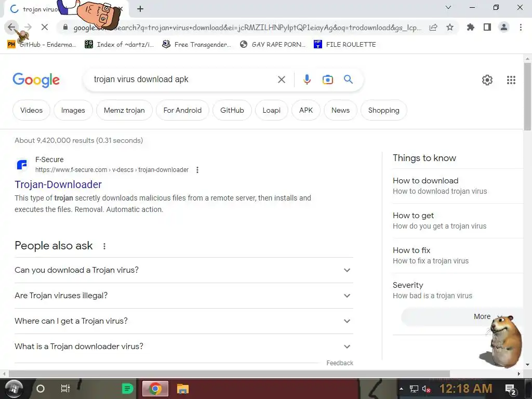532x399 pixels.
Task: Click the horizontal scrollbar thumb
Action: (x=229, y=374)
